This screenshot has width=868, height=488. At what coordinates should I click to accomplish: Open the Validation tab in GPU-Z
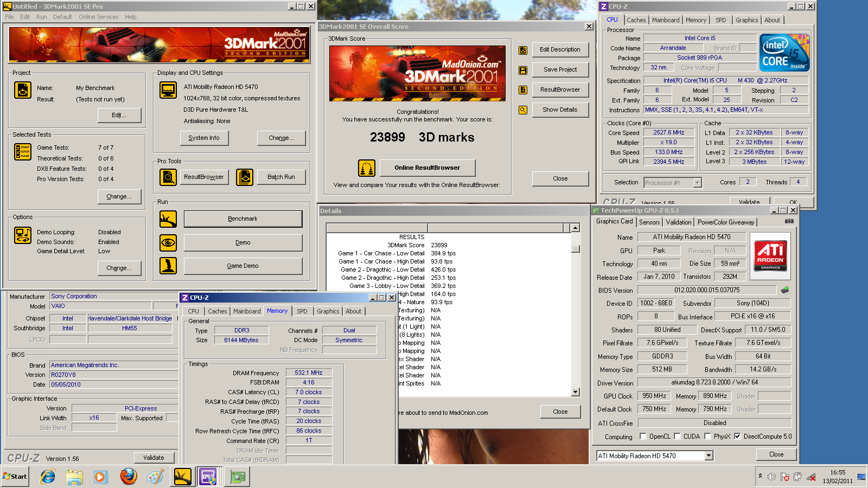(679, 222)
